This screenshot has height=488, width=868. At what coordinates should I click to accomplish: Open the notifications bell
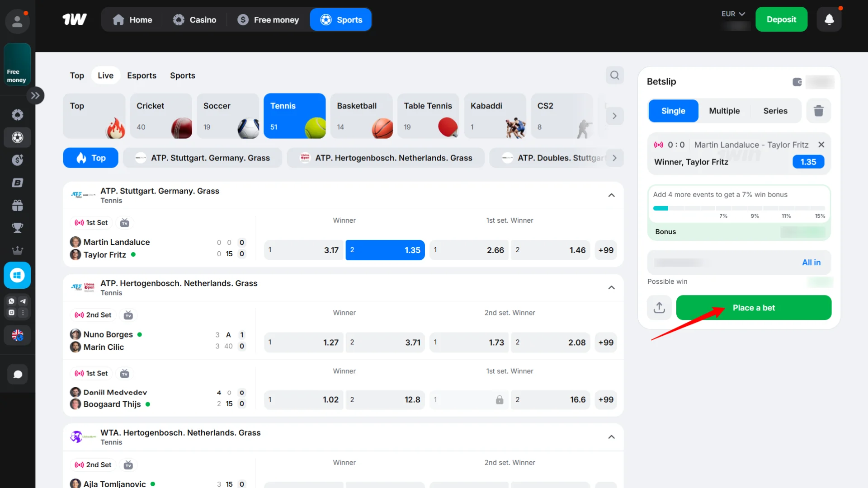click(x=829, y=19)
